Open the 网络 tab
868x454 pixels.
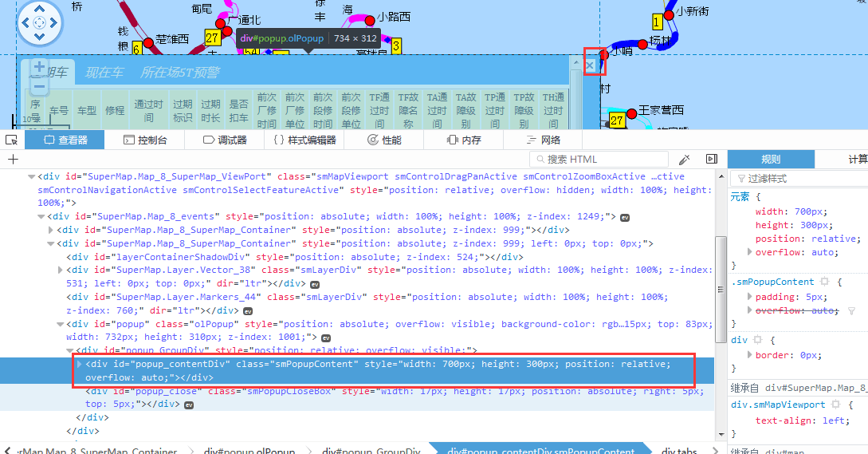tap(542, 140)
